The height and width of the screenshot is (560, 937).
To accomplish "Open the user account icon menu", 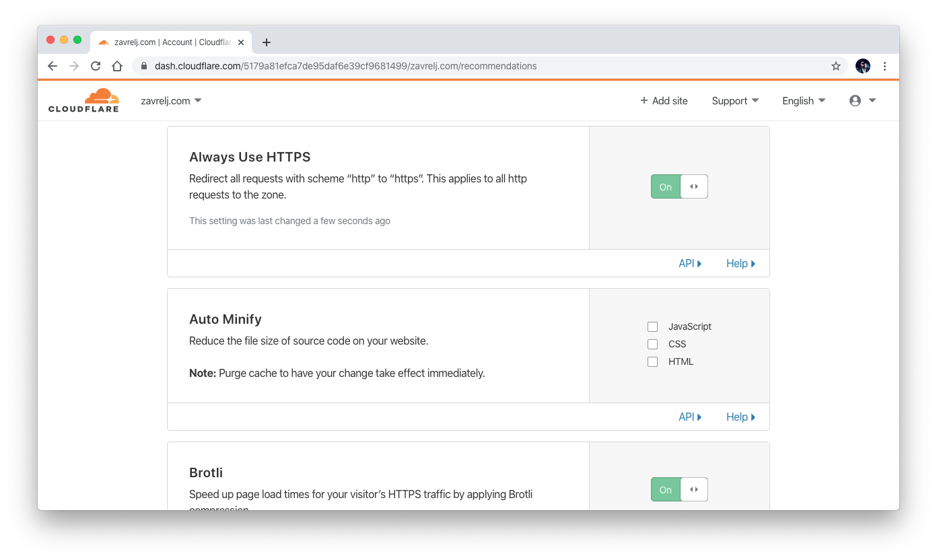I will point(862,100).
